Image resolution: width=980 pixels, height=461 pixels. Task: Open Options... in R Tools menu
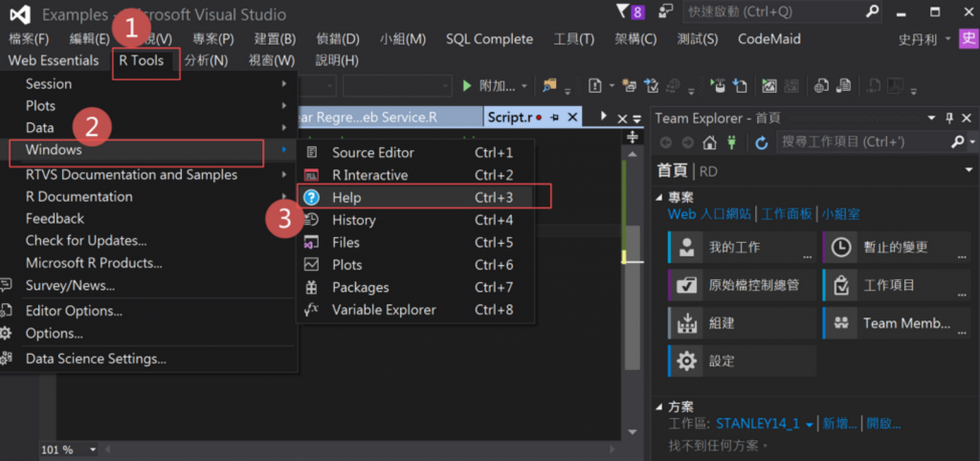click(148, 334)
